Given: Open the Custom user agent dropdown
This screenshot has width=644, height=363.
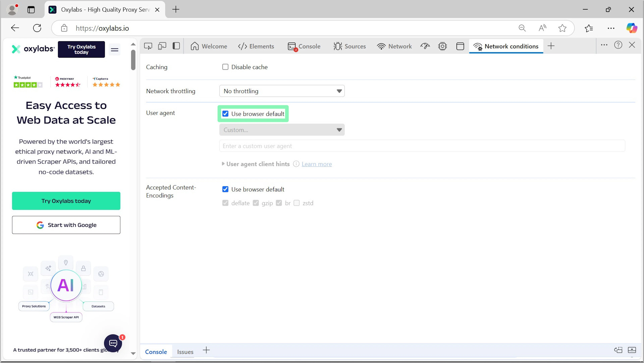Looking at the screenshot, I should 282,130.
